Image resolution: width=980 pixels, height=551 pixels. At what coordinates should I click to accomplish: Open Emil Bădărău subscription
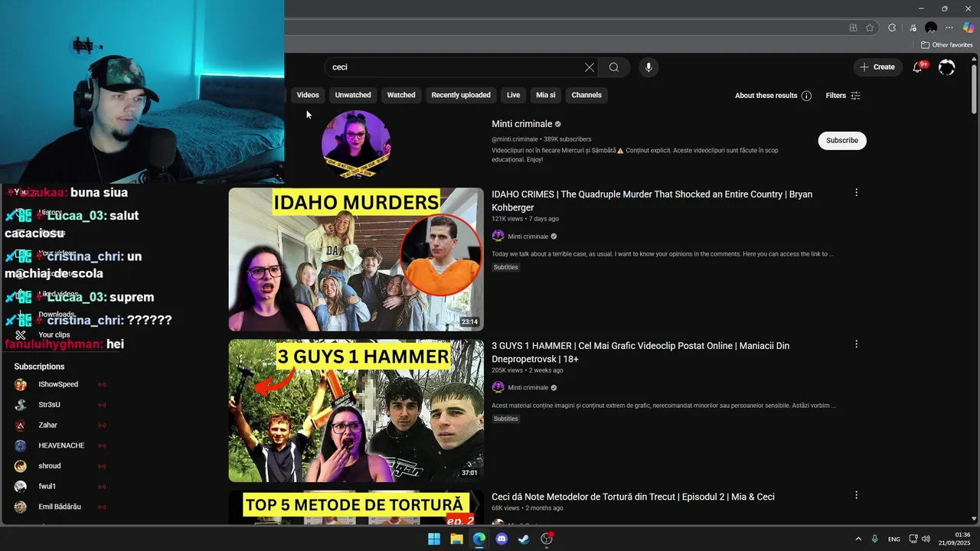60,507
